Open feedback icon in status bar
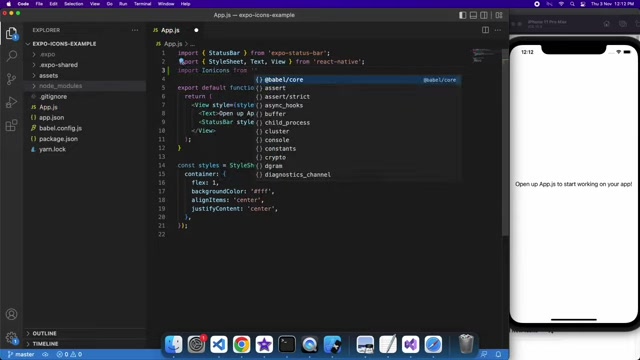 coord(484,354)
